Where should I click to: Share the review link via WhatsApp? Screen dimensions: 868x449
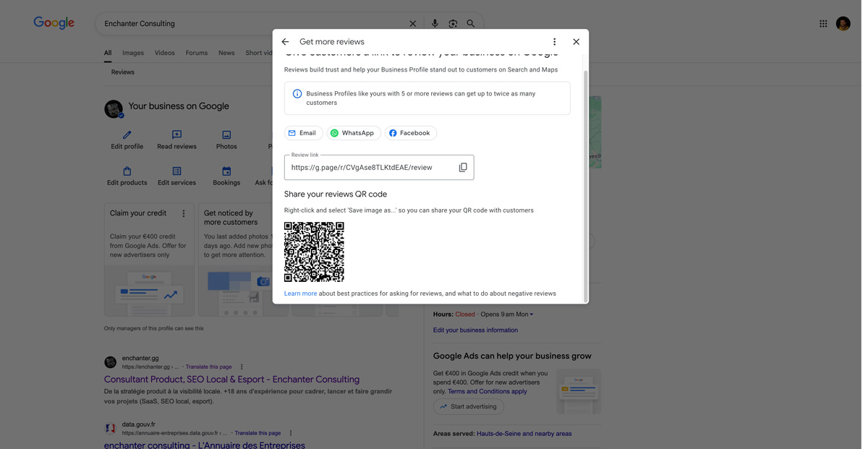[x=353, y=132]
